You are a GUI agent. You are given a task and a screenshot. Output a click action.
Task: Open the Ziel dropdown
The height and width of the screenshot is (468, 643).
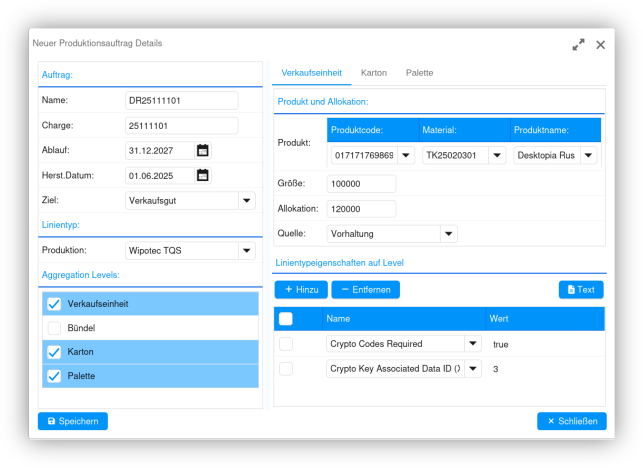247,201
